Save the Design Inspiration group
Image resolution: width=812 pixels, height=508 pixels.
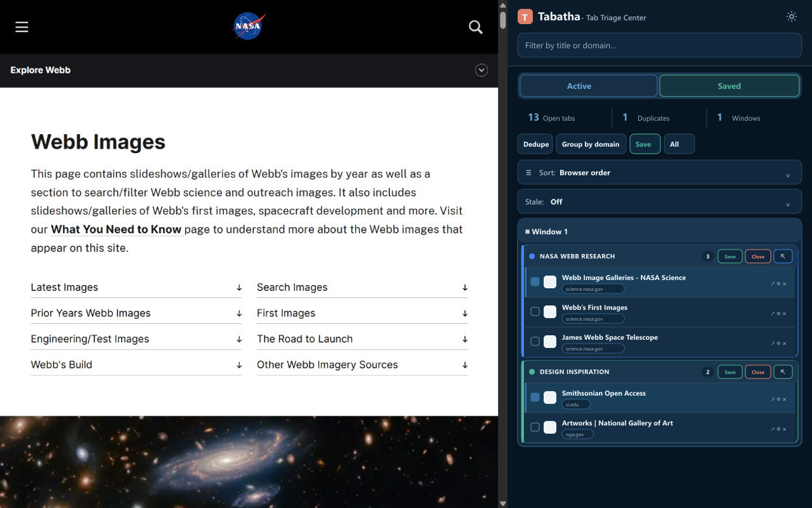point(730,372)
